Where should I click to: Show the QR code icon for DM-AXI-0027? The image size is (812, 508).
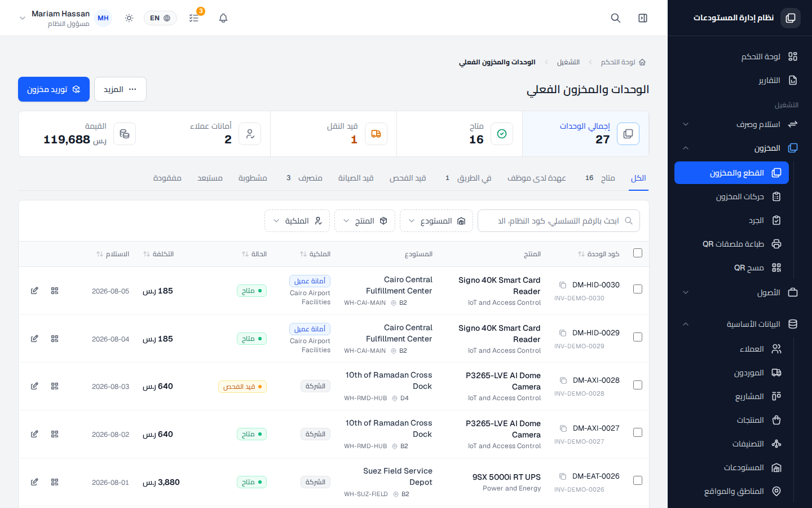point(55,434)
